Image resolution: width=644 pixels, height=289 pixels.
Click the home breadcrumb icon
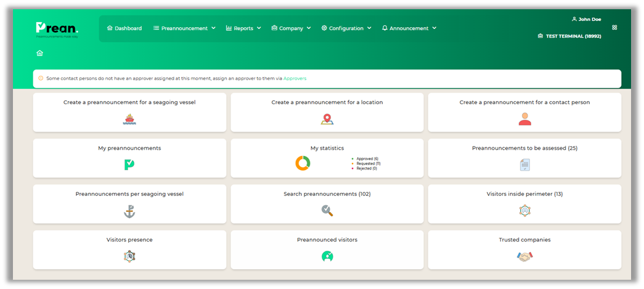(x=40, y=54)
